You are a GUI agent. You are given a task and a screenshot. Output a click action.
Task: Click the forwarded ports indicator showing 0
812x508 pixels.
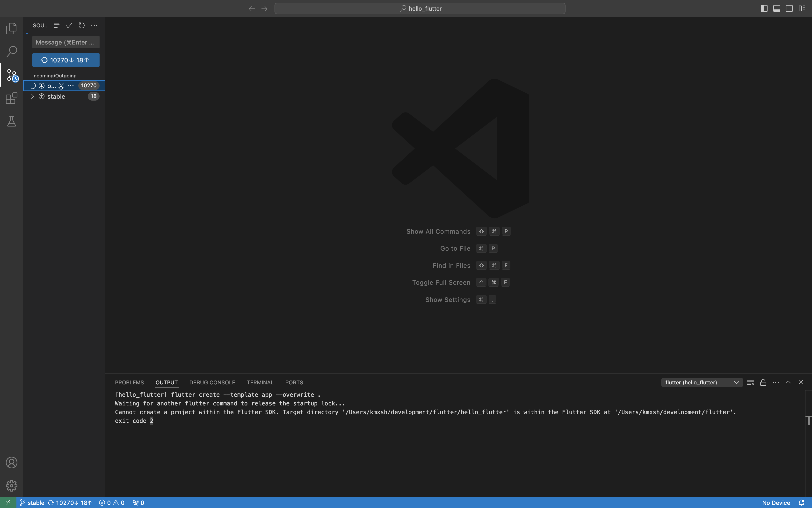coord(138,503)
